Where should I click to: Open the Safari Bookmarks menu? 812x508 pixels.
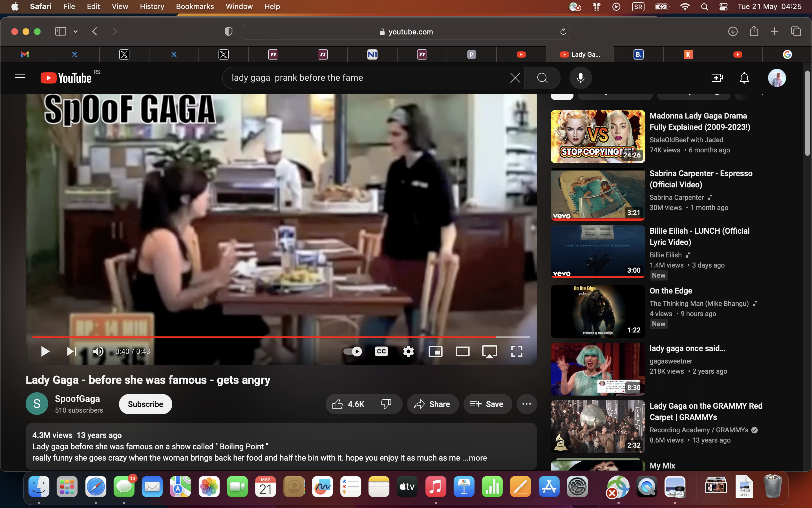click(x=195, y=6)
